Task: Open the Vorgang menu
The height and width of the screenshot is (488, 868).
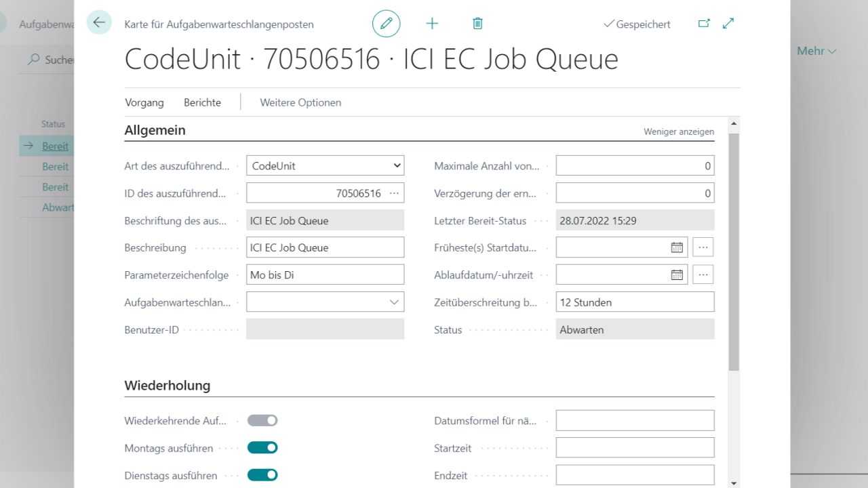Action: tap(144, 102)
